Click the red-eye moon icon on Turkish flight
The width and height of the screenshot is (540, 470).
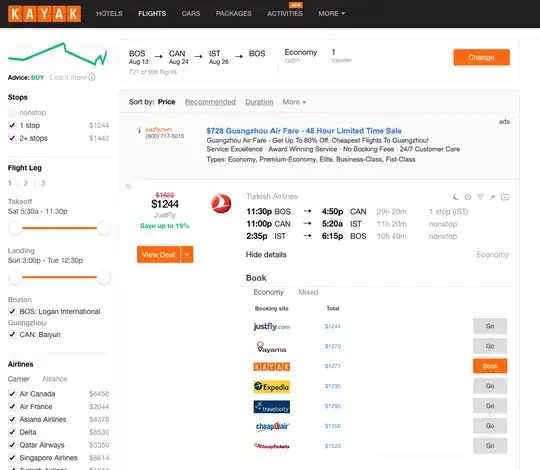point(456,197)
